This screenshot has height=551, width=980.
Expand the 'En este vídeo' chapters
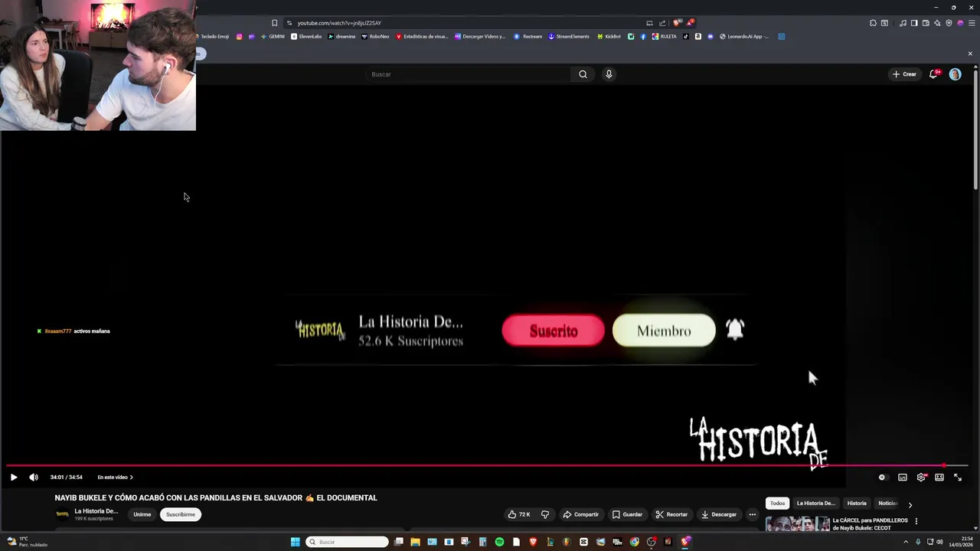click(115, 478)
